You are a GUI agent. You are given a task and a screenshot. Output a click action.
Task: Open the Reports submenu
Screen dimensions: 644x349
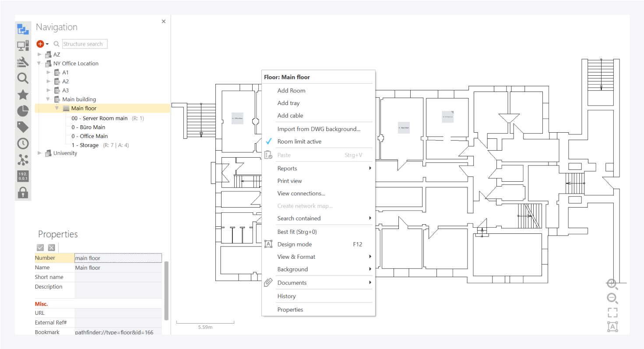pos(287,169)
